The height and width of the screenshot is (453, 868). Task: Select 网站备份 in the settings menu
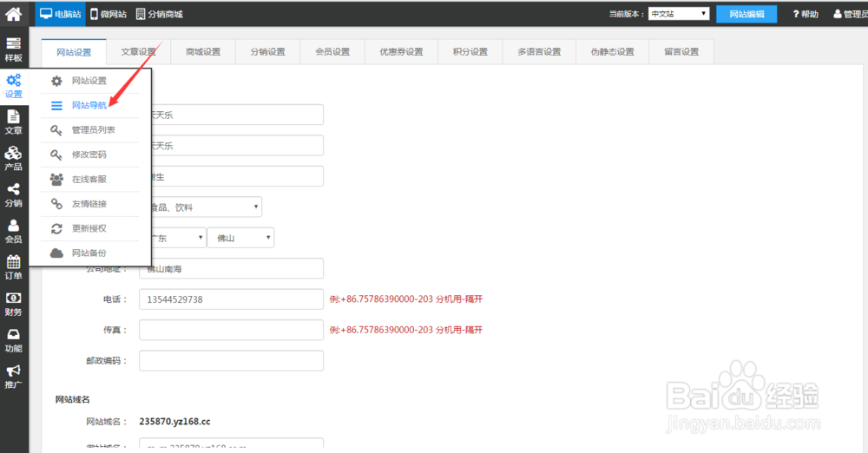pyautogui.click(x=89, y=253)
